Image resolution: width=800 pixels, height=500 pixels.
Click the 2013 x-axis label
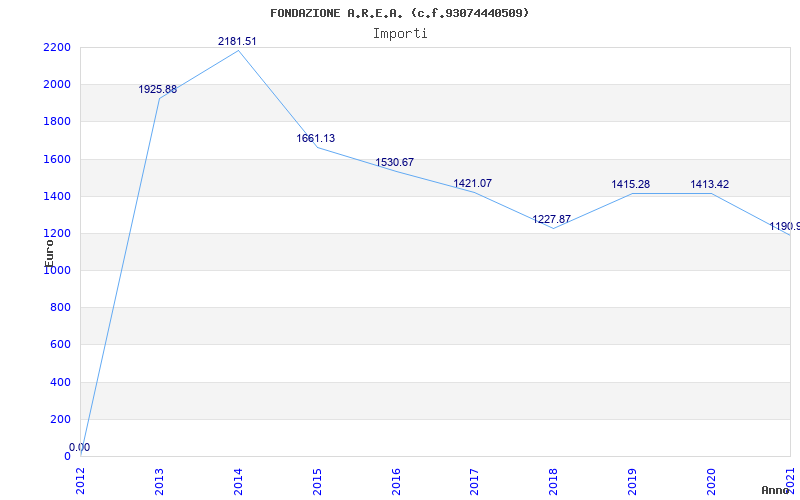click(x=159, y=482)
